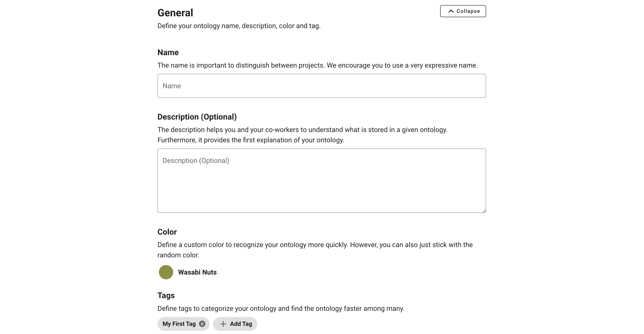Viewport: 644px width, 334px height.
Task: Click the name help text about expressive names
Action: pyautogui.click(x=317, y=65)
